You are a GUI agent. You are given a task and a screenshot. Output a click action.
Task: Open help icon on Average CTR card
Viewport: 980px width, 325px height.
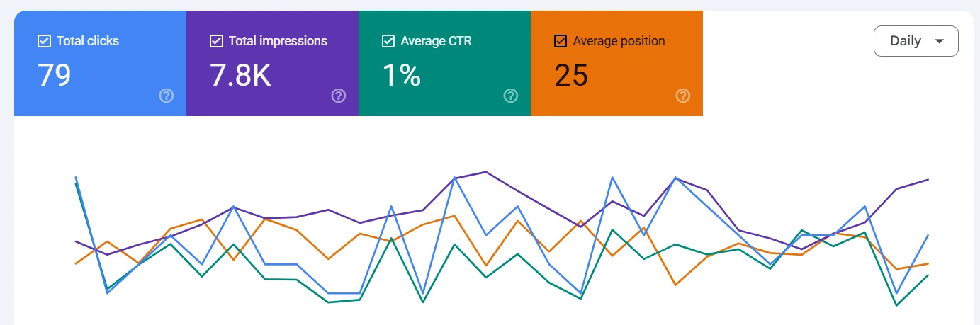click(x=511, y=96)
